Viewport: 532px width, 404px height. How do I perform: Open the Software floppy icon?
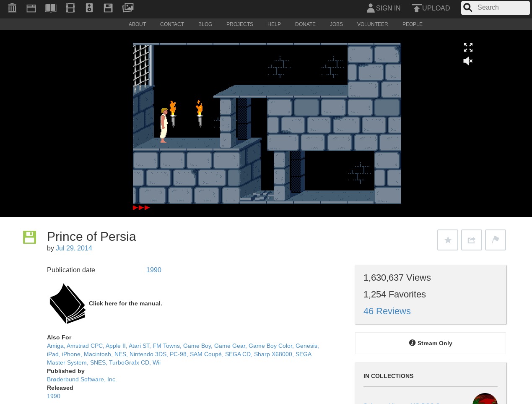(x=108, y=8)
